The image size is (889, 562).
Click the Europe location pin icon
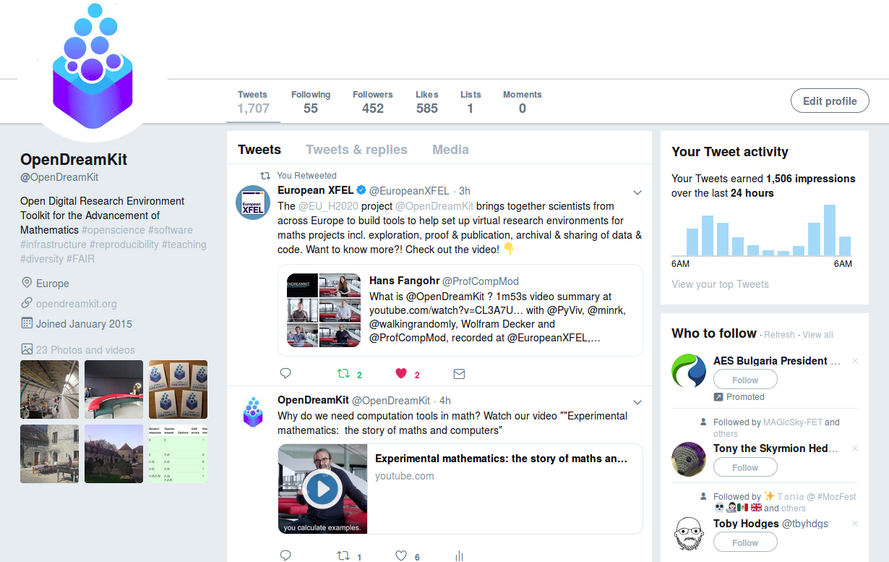tap(26, 282)
